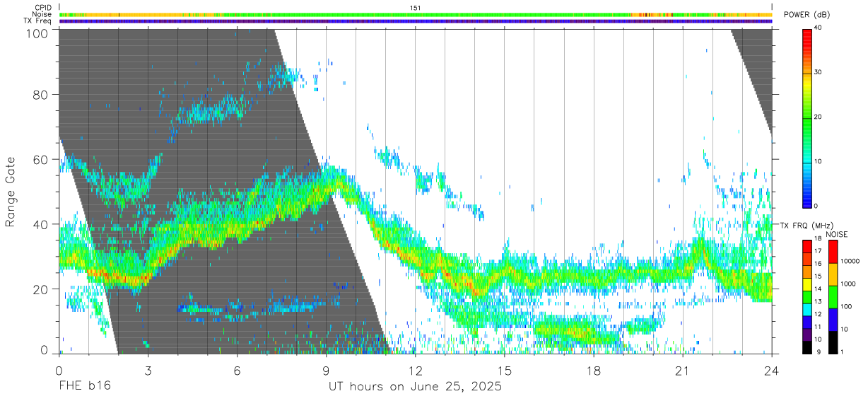Image resolution: width=868 pixels, height=401 pixels.
Task: Click the 'TX Freq' row label
Action: click(38, 21)
